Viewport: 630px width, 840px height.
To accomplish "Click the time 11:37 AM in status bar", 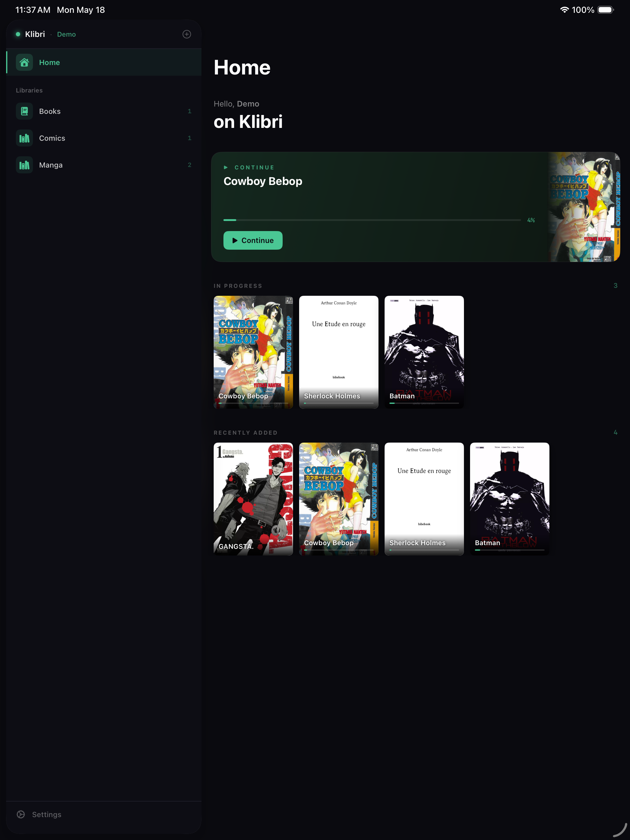I will (33, 10).
